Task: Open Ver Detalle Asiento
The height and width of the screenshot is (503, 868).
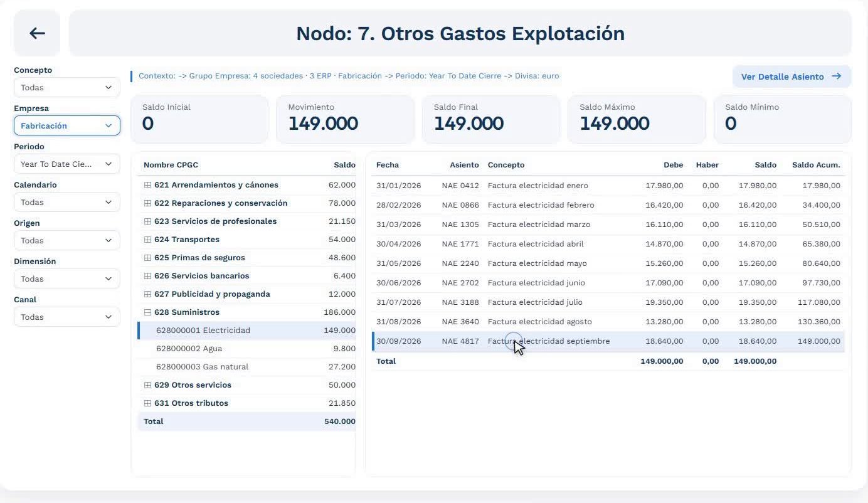Action: pyautogui.click(x=791, y=77)
